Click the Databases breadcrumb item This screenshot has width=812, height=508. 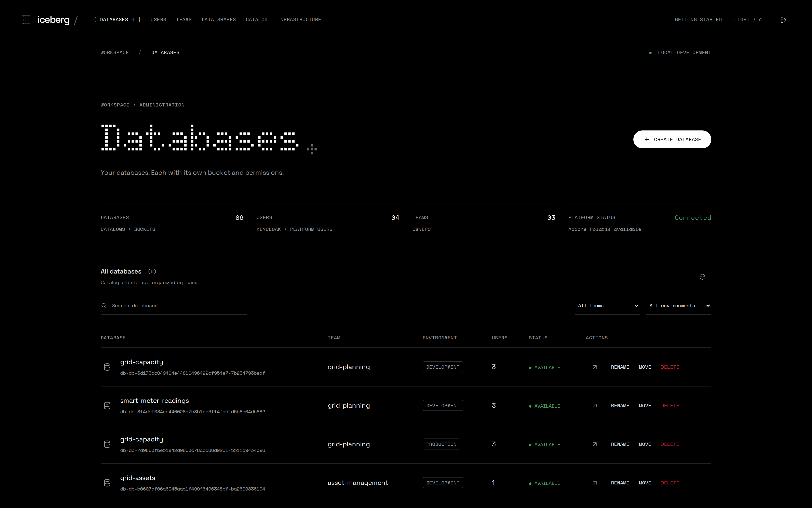point(165,52)
